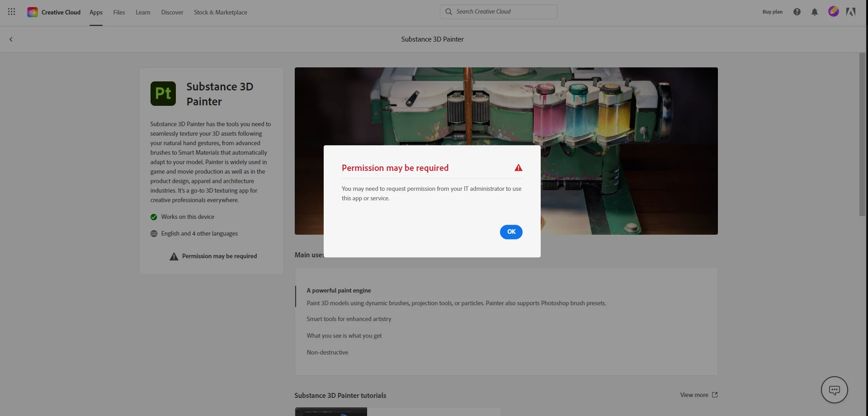Open the View more tutorials link

pos(694,395)
